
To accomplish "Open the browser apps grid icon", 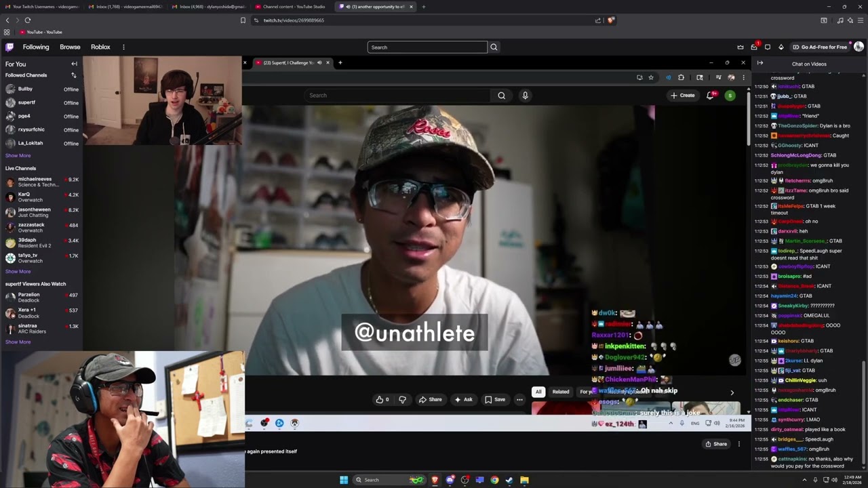I will (7, 32).
